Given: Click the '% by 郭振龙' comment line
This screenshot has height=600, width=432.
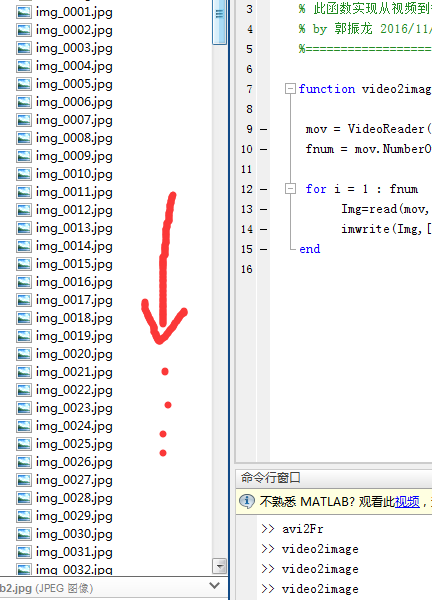Looking at the screenshot, I should (365, 29).
